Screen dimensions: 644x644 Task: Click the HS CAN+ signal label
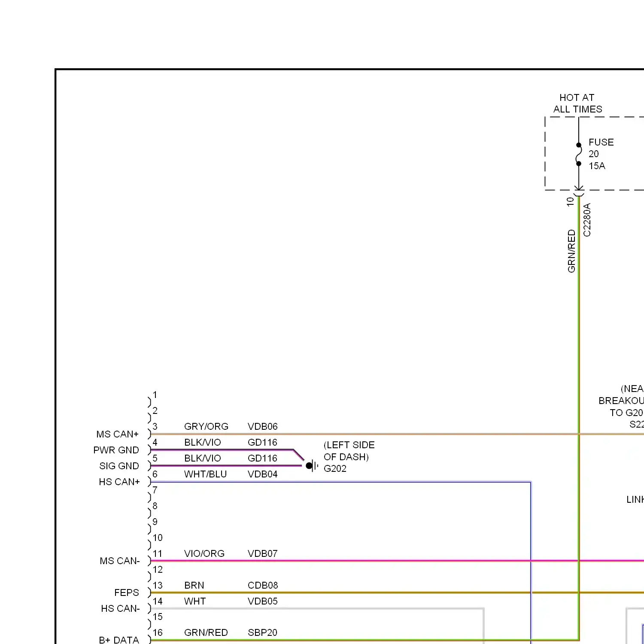119,482
